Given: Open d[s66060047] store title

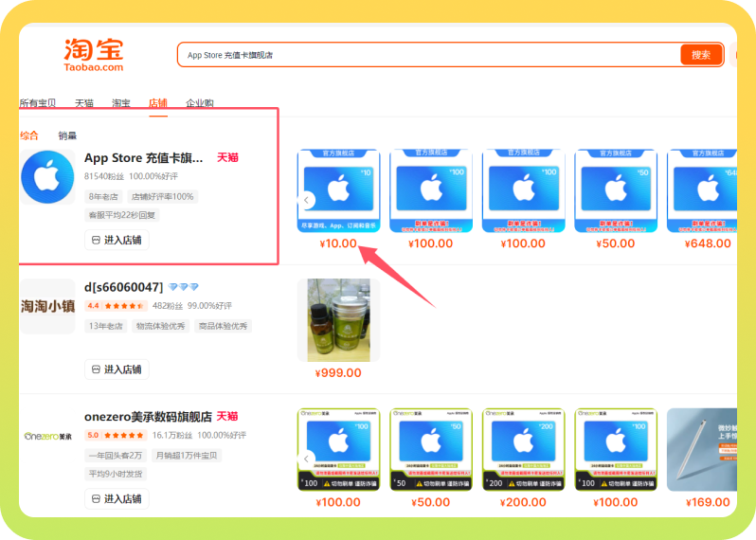Looking at the screenshot, I should click(x=123, y=287).
